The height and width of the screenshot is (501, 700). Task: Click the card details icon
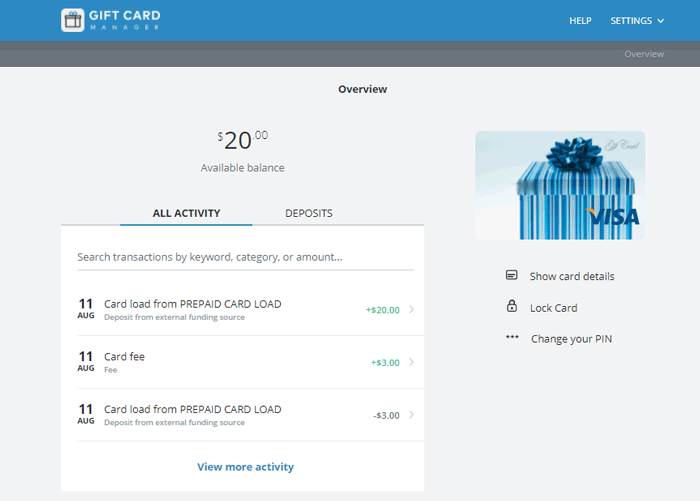pyautogui.click(x=512, y=275)
